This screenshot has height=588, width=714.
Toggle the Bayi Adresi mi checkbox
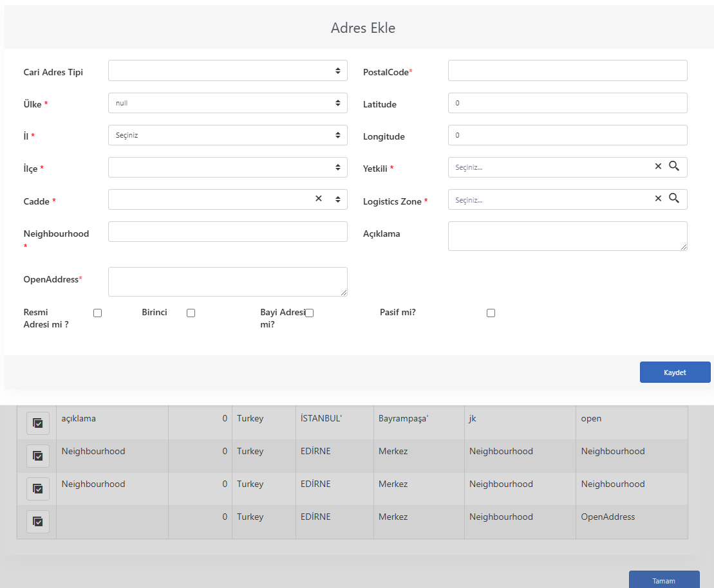click(x=310, y=313)
